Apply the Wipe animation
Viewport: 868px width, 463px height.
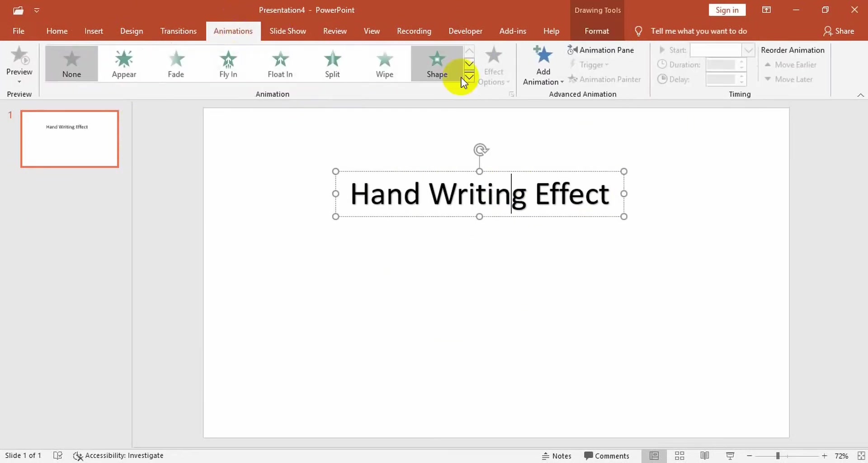384,63
